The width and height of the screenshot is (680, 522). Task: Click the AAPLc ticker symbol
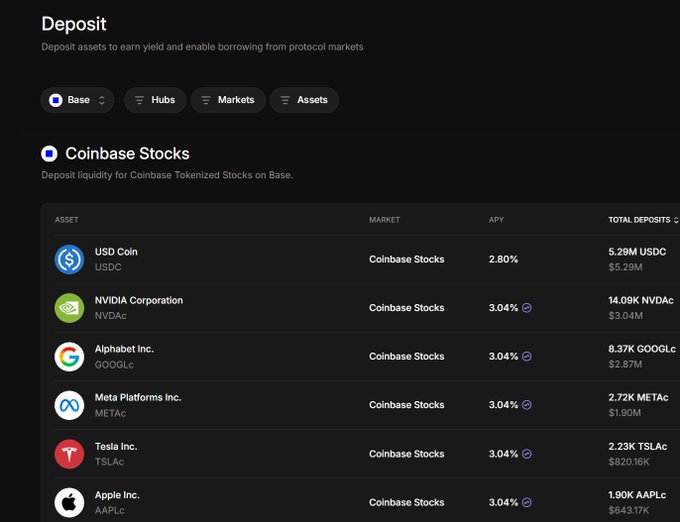[x=109, y=510]
